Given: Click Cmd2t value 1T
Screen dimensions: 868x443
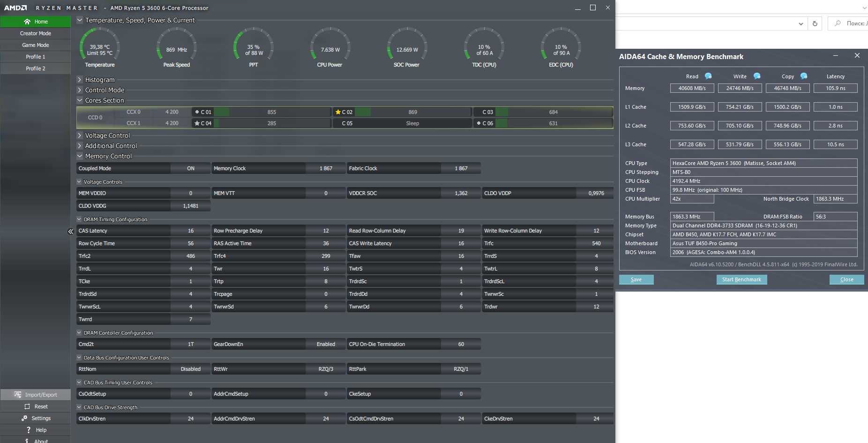Looking at the screenshot, I should pyautogui.click(x=191, y=344).
